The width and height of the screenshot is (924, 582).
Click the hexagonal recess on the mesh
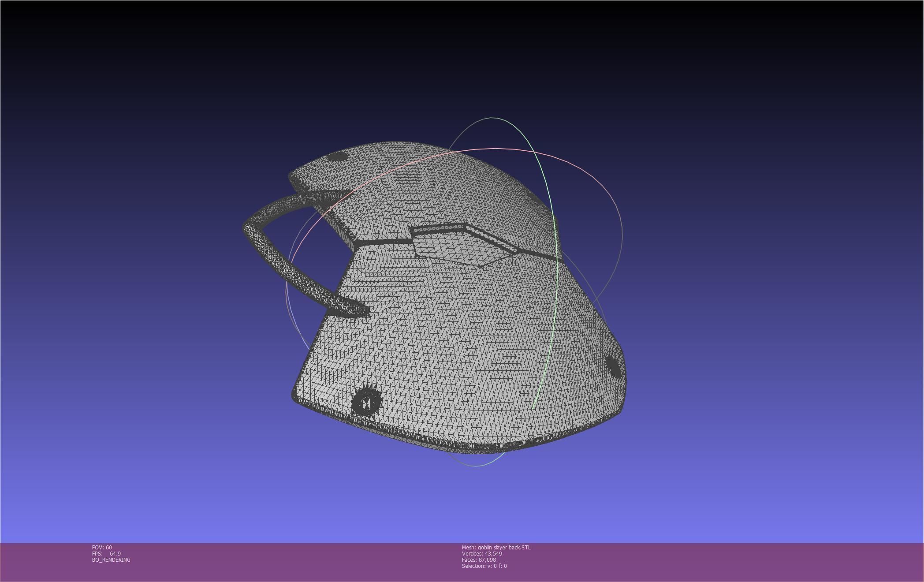click(464, 246)
